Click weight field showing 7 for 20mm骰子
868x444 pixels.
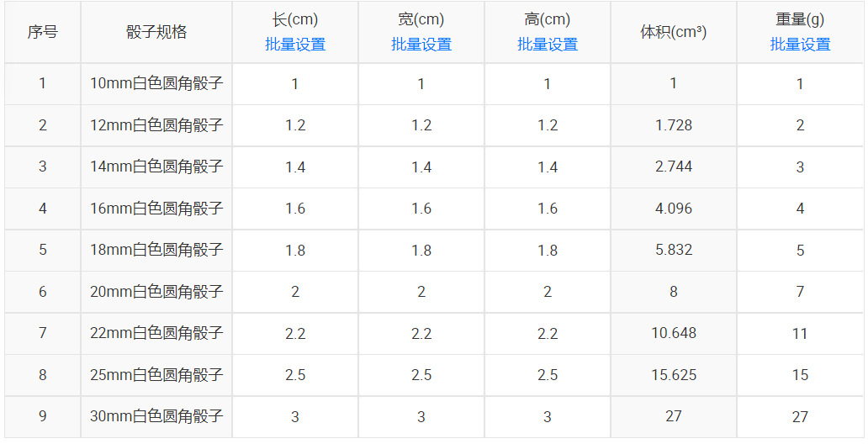[800, 292]
